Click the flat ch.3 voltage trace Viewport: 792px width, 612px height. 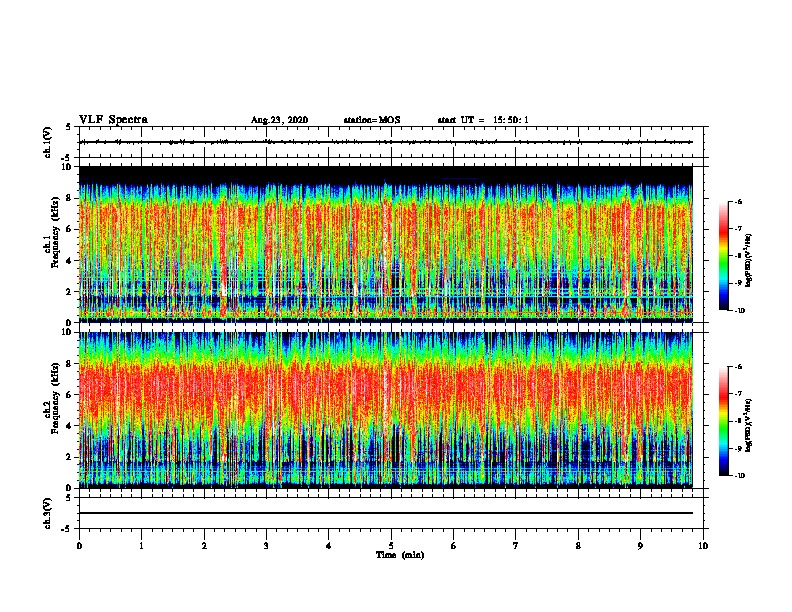[x=385, y=513]
